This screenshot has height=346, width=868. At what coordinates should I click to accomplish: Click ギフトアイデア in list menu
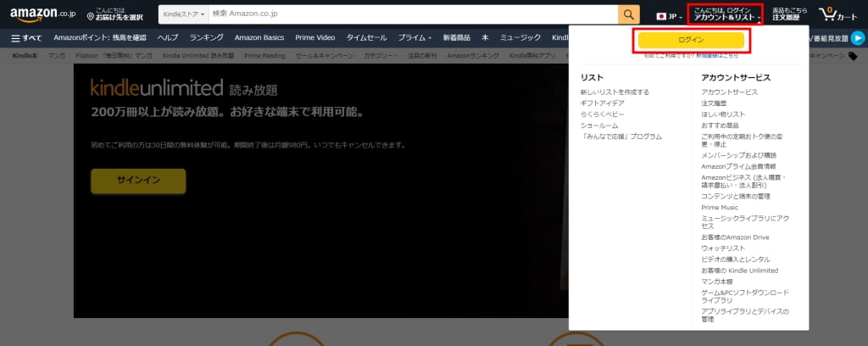point(603,103)
